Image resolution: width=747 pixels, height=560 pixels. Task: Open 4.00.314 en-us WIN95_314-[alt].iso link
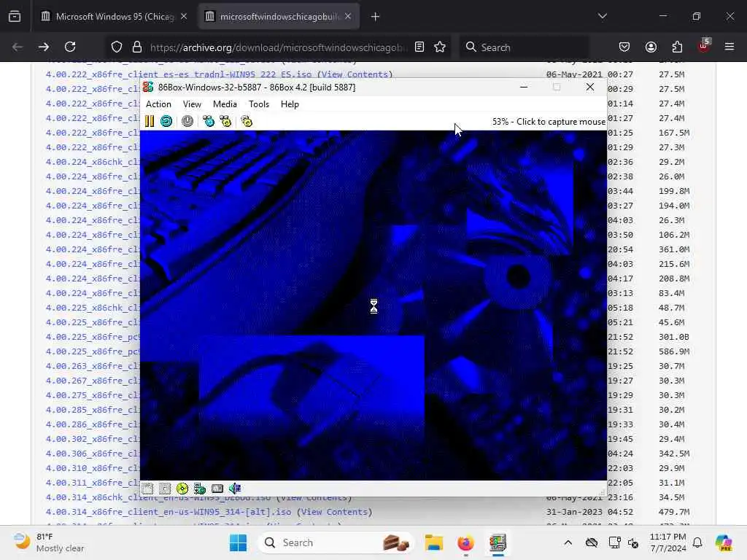click(169, 512)
